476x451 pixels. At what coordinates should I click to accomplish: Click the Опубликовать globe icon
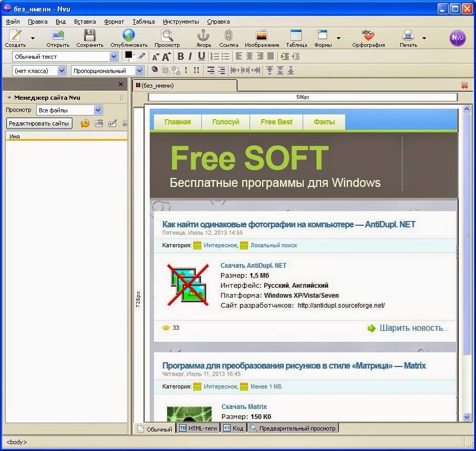129,36
